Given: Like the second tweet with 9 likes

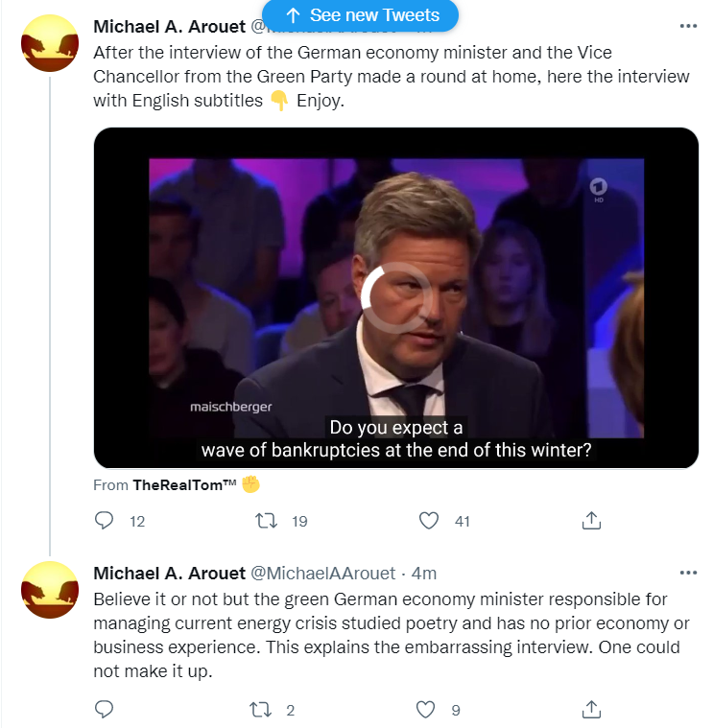Looking at the screenshot, I should [x=426, y=710].
